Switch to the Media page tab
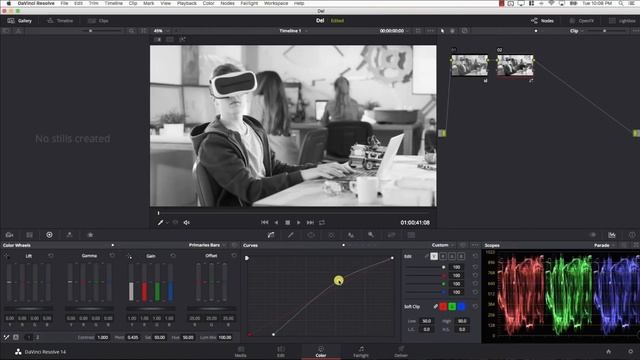Screen dimensions: 640x360 pos(241,352)
